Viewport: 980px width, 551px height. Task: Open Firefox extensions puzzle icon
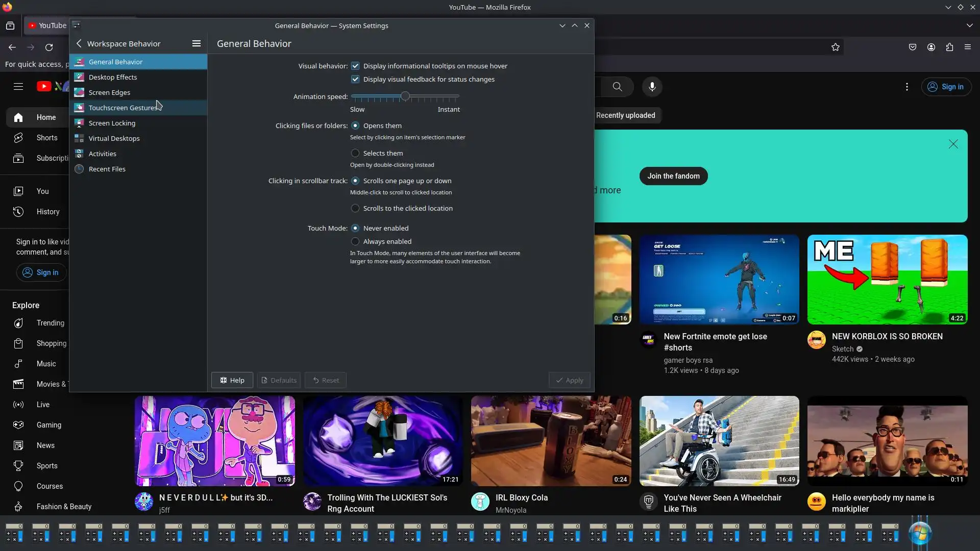click(x=949, y=47)
